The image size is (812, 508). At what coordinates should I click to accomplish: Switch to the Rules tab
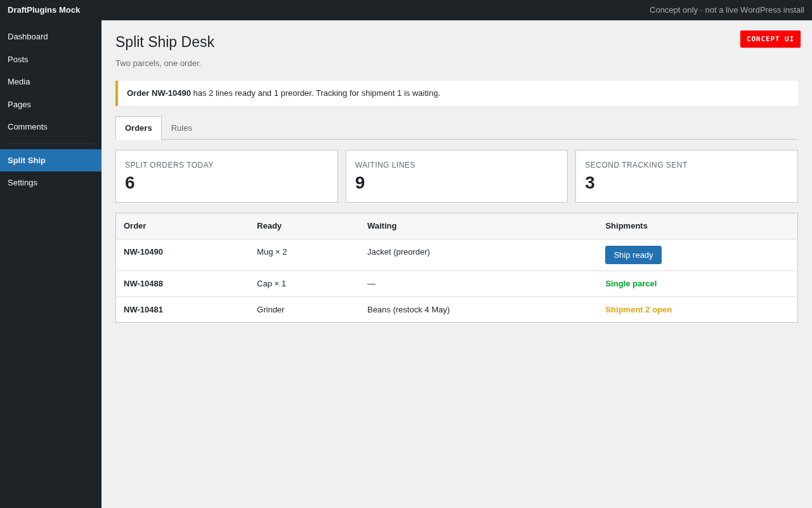pos(181,128)
